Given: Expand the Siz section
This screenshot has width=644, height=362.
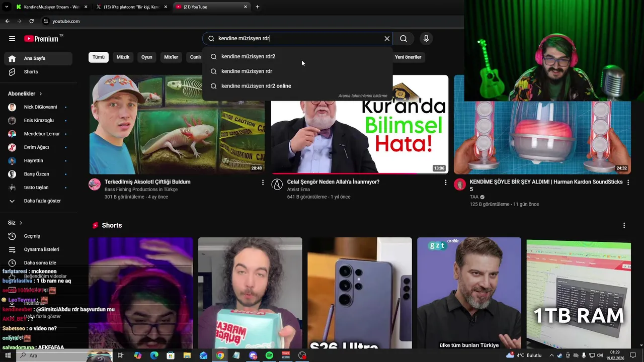Looking at the screenshot, I should [15, 223].
